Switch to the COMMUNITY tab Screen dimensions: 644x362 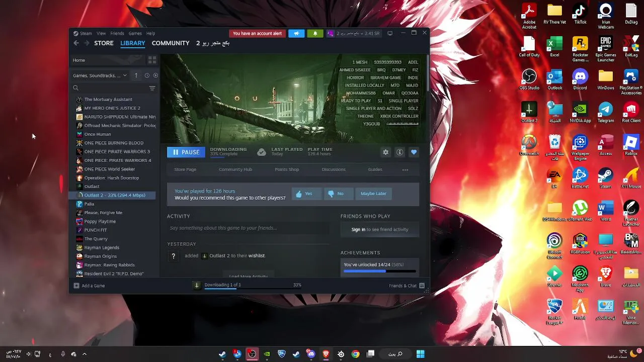click(x=171, y=43)
